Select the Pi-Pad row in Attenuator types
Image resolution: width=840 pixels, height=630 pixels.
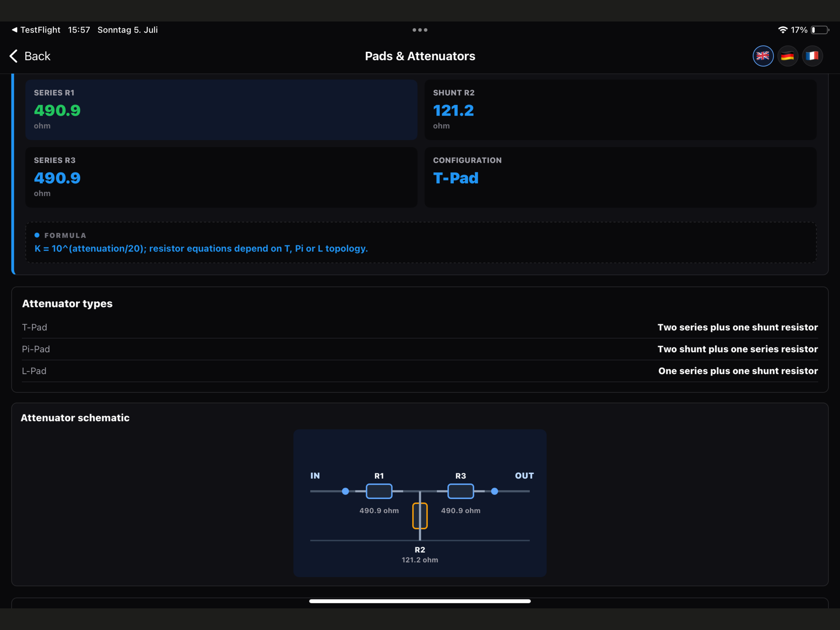coord(420,349)
